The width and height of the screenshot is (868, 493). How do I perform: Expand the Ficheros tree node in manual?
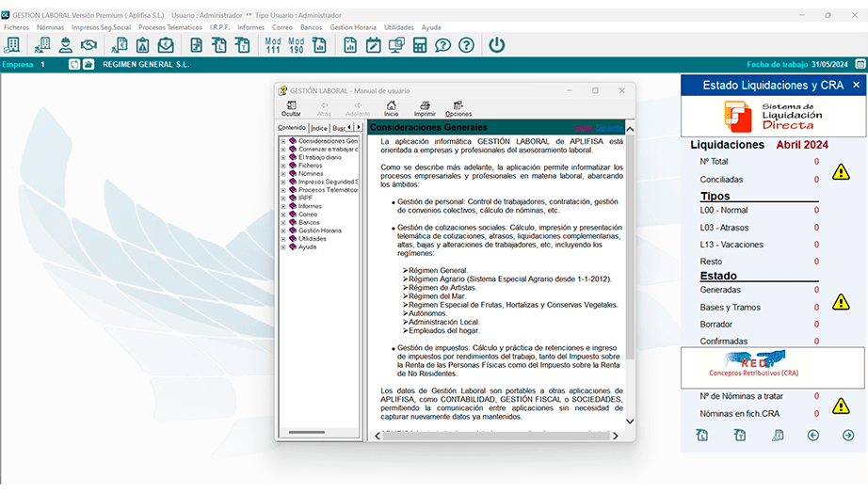pos(283,166)
